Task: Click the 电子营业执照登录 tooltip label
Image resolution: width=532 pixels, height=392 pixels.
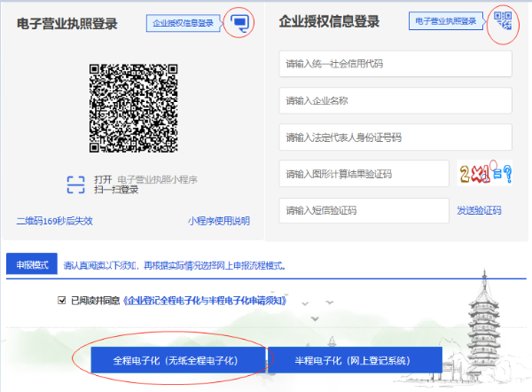Action: [446, 21]
